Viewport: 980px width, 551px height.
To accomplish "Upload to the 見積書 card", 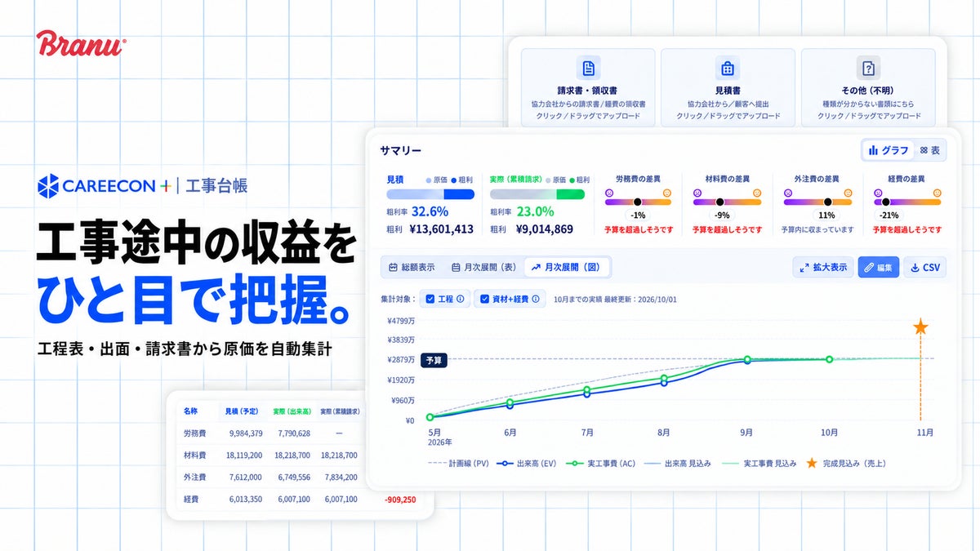I will tap(728, 87).
